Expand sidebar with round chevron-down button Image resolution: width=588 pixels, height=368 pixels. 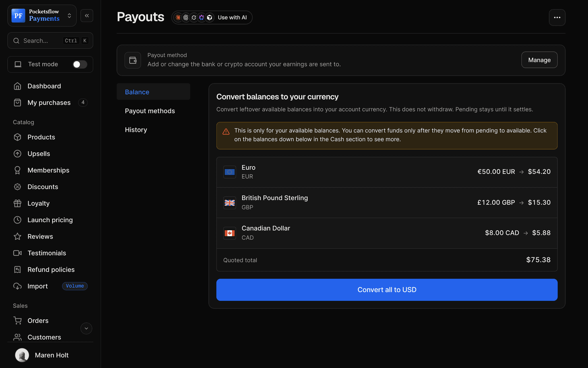coord(86,328)
